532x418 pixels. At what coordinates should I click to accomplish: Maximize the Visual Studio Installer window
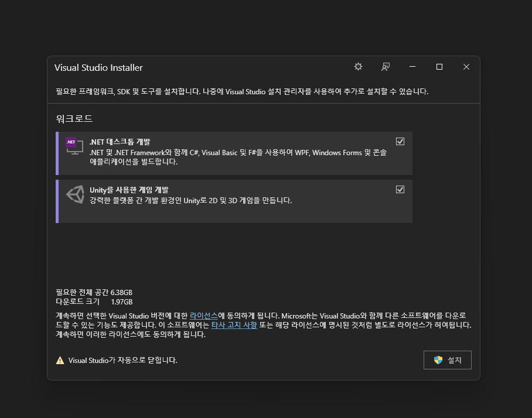coord(439,66)
